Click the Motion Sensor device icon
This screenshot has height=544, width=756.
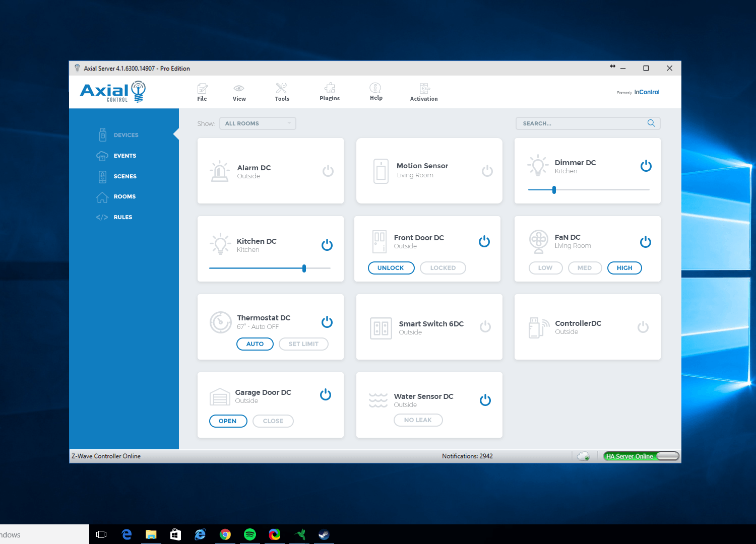(381, 171)
